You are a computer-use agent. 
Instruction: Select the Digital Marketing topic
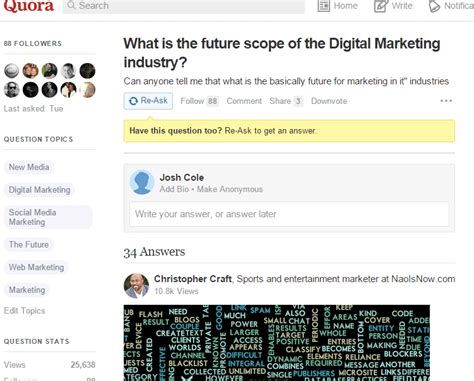pos(39,190)
